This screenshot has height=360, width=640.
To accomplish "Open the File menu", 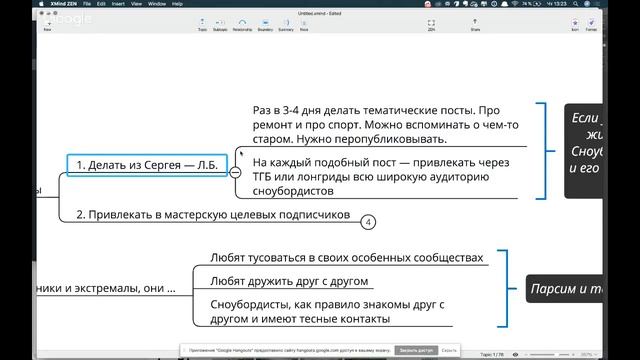I will coord(87,4).
